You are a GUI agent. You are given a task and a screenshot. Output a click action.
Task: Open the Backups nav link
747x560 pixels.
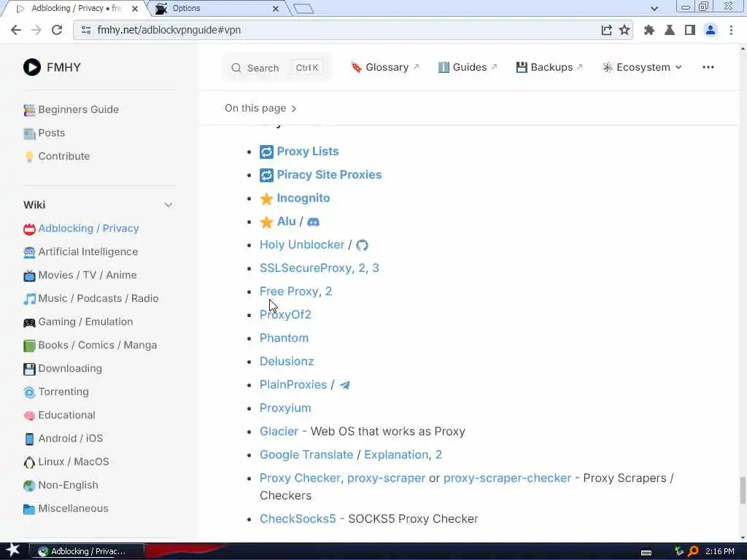coord(549,67)
